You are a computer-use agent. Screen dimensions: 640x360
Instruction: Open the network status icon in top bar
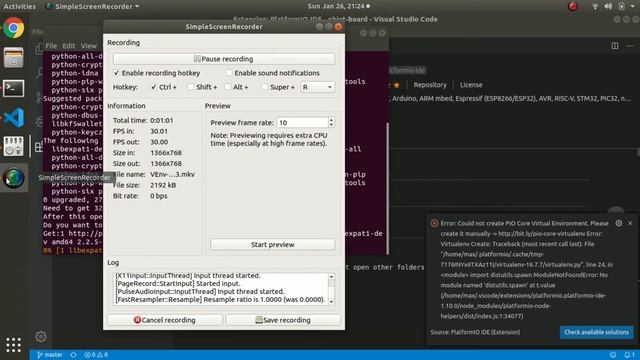pyautogui.click(x=595, y=6)
